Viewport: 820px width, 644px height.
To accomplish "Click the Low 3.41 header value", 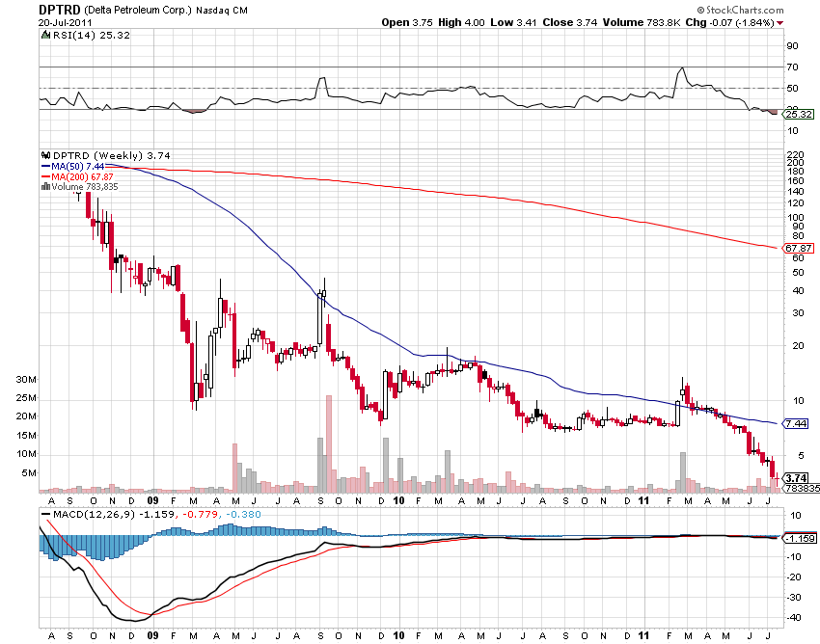I will (513, 22).
